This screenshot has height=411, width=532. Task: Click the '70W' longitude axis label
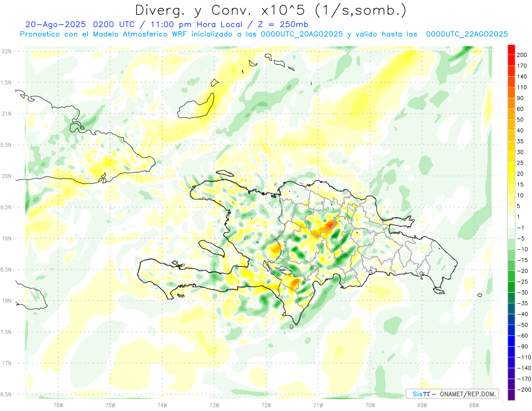coord(370,405)
